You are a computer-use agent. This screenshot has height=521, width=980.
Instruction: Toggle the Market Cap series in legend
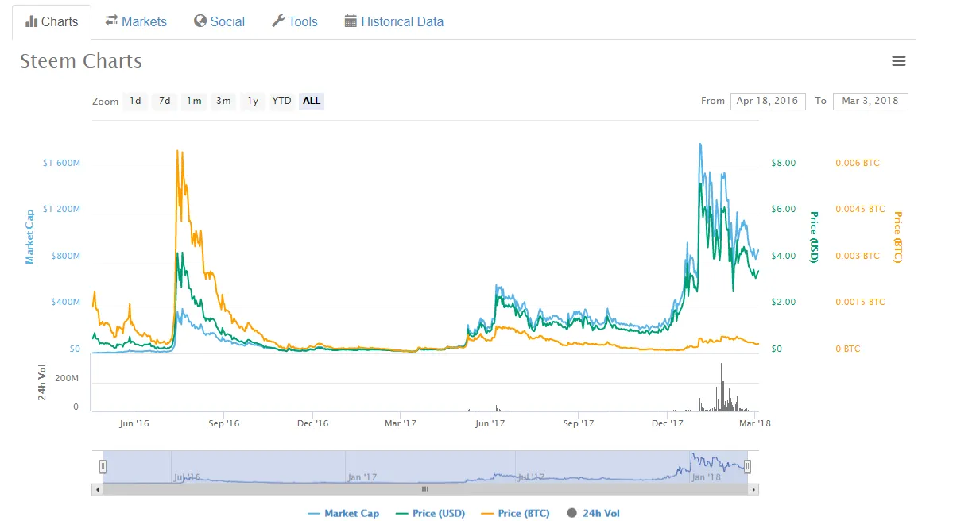coord(343,513)
